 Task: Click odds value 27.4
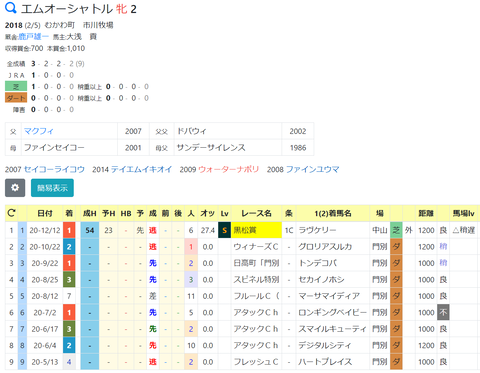click(x=208, y=230)
